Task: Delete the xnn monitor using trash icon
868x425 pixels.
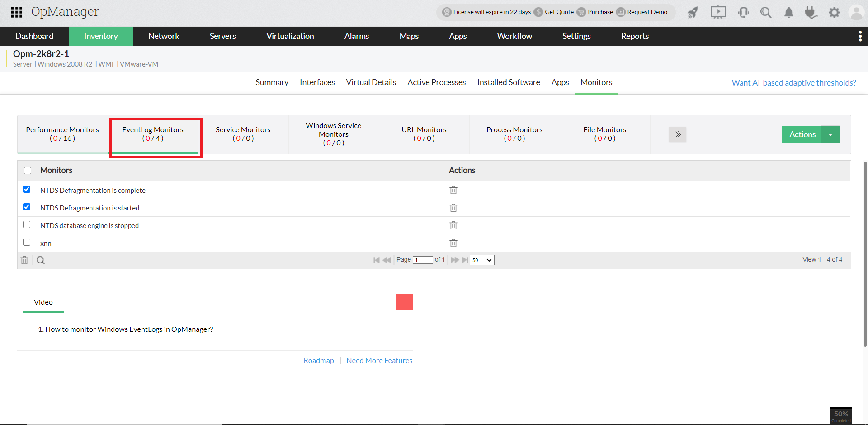Action: pos(453,243)
